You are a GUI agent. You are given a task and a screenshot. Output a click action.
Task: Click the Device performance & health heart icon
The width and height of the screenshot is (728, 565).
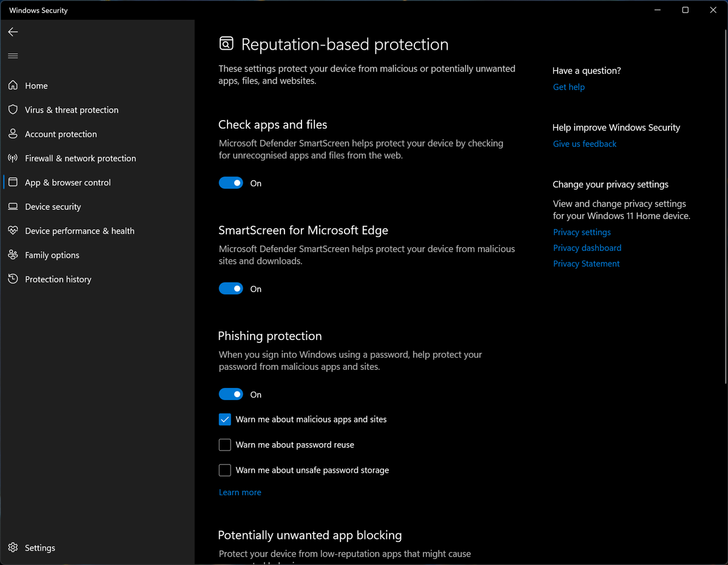click(x=13, y=231)
